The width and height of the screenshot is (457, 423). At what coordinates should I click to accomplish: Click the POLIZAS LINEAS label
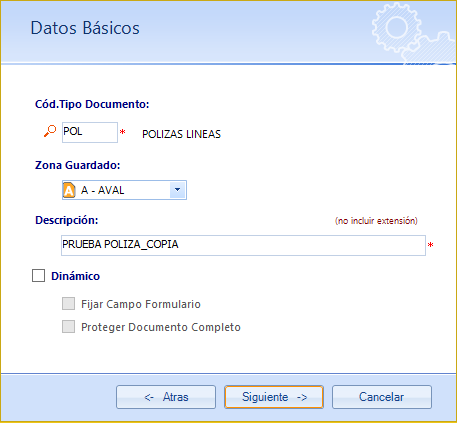coord(182,134)
